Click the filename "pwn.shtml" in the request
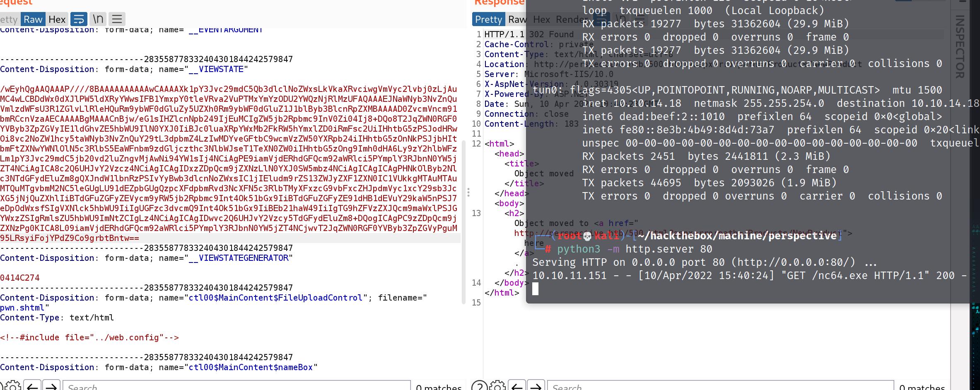The width and height of the screenshot is (980, 390). 22,308
